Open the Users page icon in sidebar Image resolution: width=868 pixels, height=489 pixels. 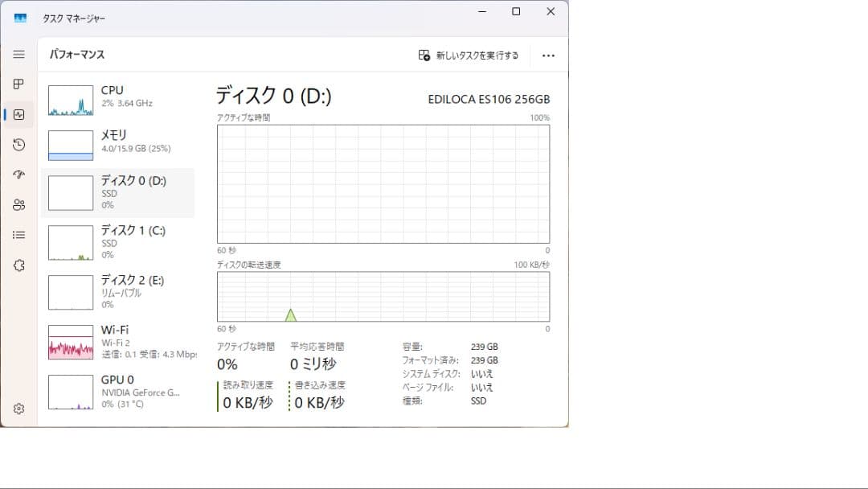pyautogui.click(x=18, y=205)
